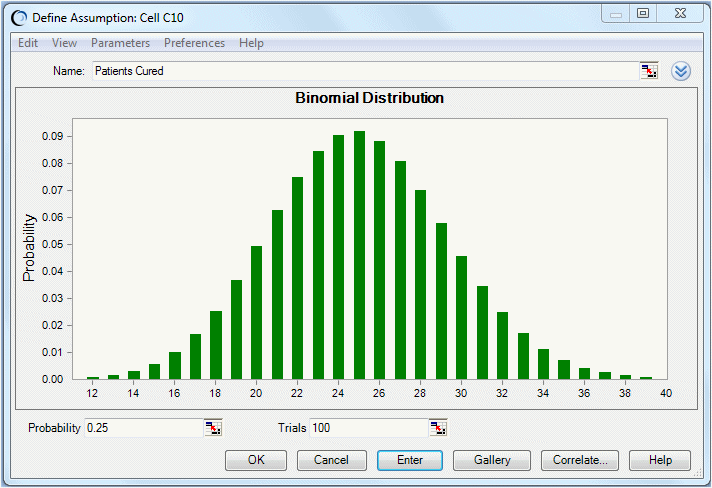Click the Enter button
The width and height of the screenshot is (712, 488).
pyautogui.click(x=410, y=460)
